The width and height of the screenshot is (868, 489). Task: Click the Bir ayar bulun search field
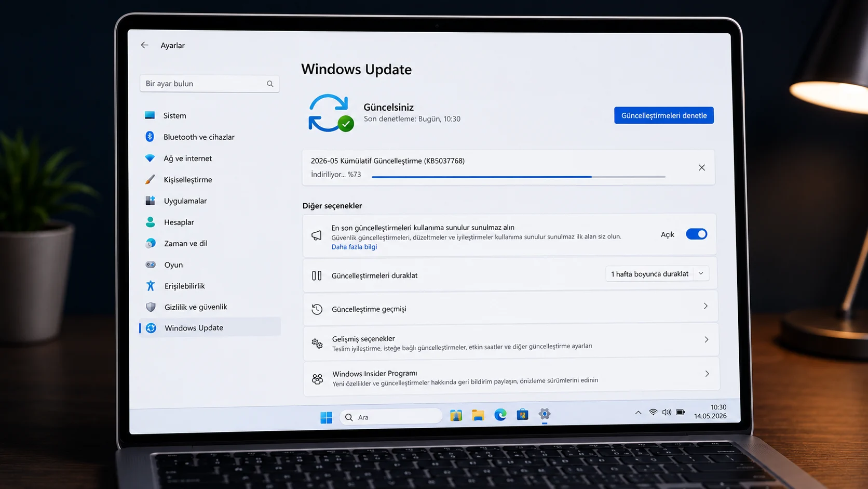pos(209,84)
